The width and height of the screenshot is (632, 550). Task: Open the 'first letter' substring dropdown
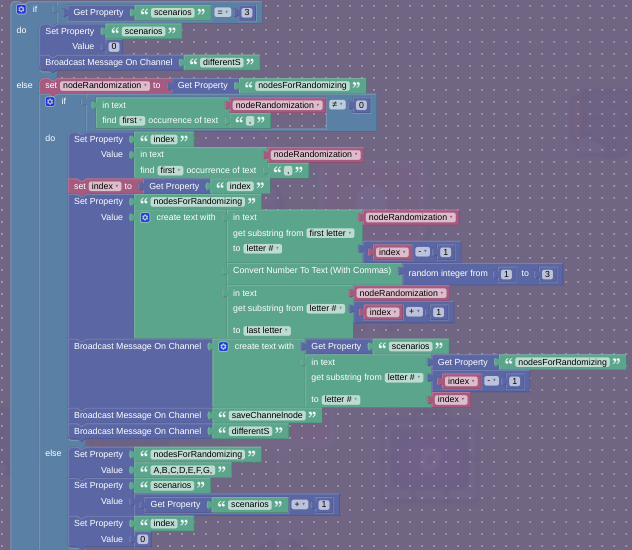pyautogui.click(x=330, y=233)
